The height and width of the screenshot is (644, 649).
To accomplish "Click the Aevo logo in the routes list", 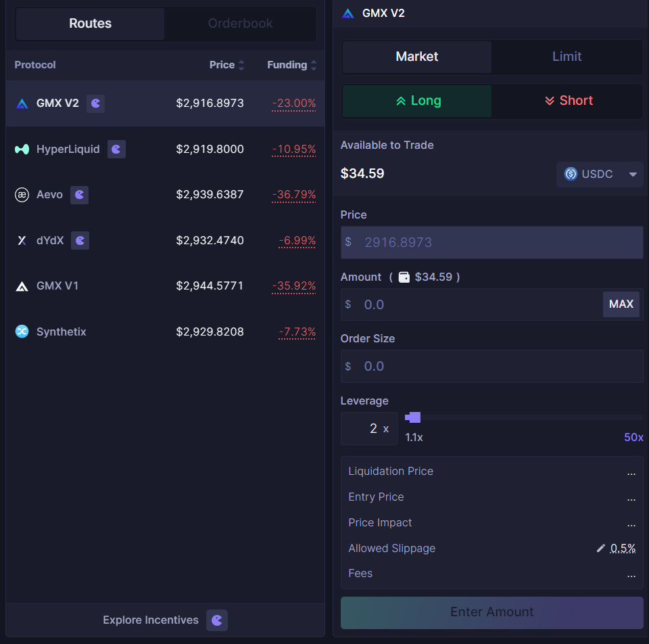I will pos(21,194).
